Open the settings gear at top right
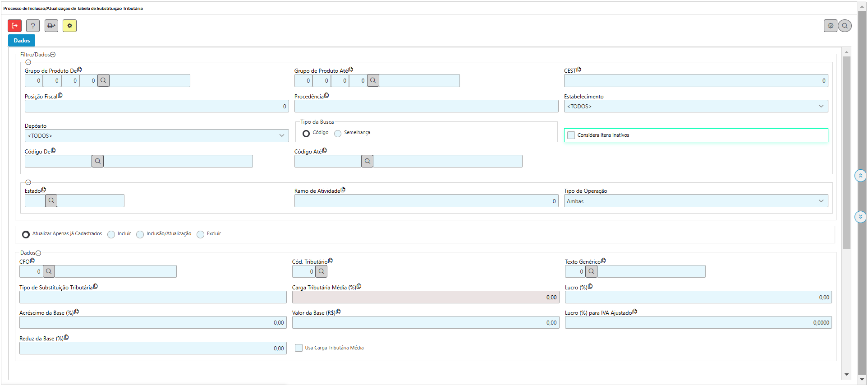868x386 pixels. pyautogui.click(x=830, y=26)
